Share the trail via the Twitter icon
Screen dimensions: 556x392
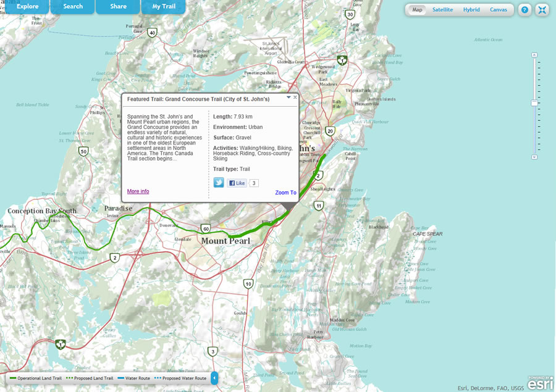(218, 183)
